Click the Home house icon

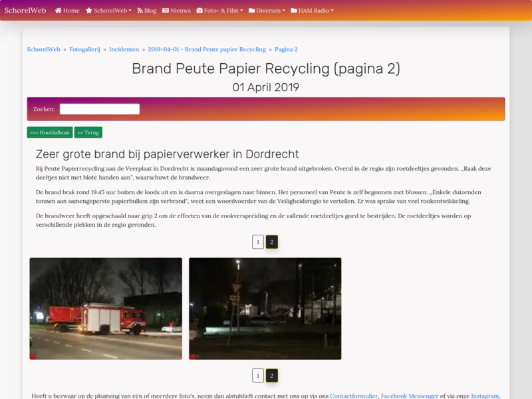[x=58, y=11]
